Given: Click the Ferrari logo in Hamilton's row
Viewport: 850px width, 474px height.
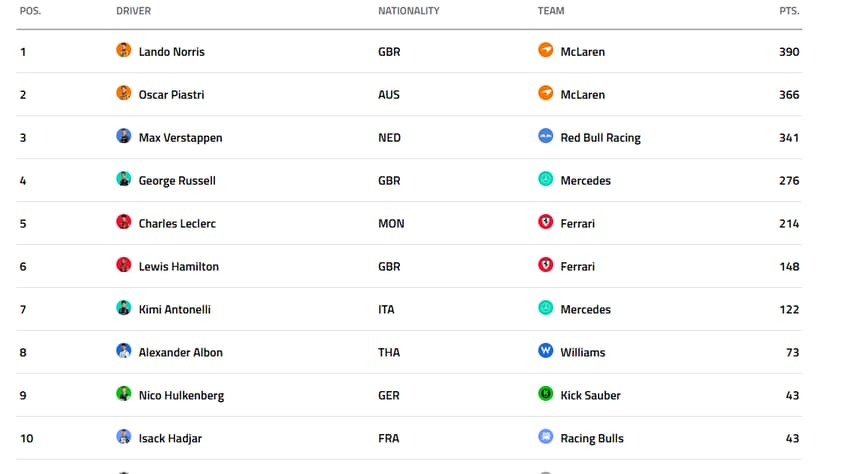Looking at the screenshot, I should 546,265.
